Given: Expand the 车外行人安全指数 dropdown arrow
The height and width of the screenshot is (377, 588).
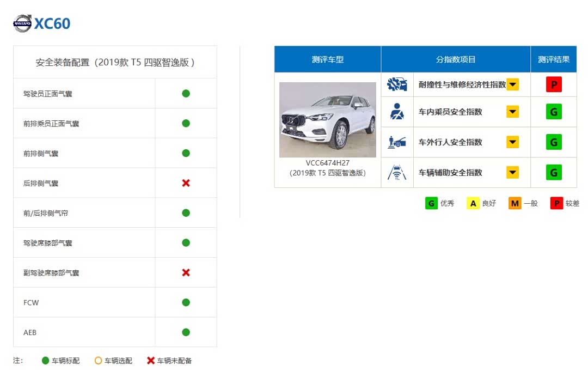Looking at the screenshot, I should point(512,142).
